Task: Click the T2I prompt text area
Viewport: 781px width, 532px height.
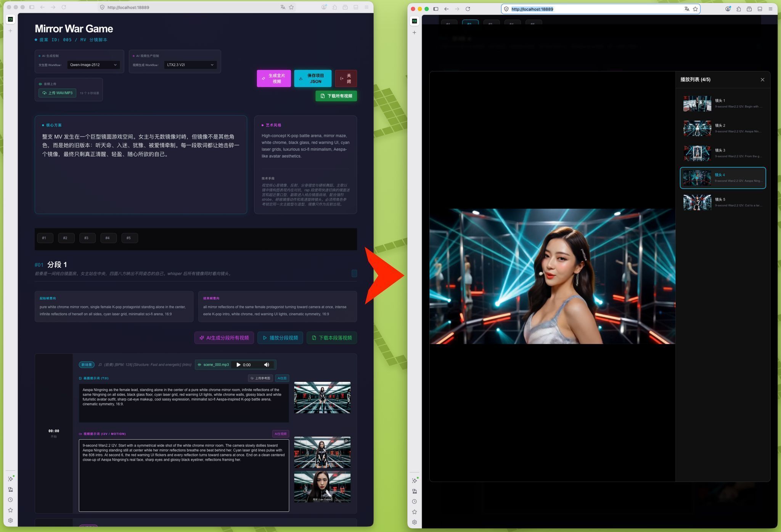Action: click(x=184, y=403)
